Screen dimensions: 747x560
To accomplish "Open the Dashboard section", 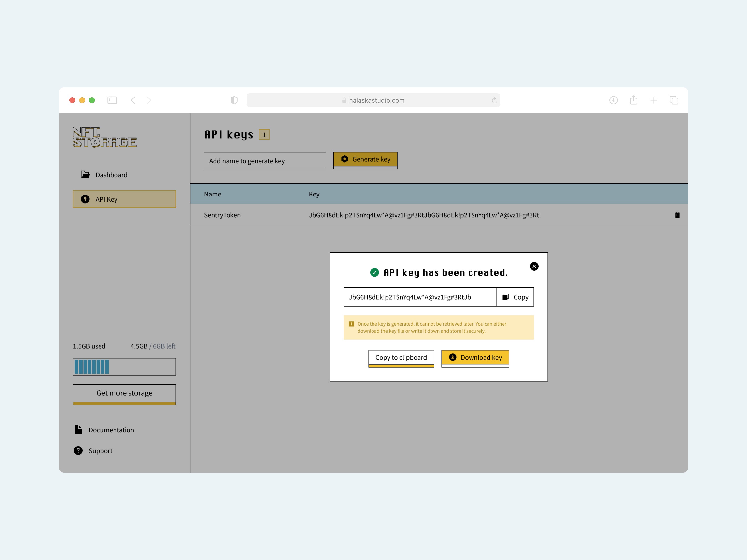I will point(111,175).
